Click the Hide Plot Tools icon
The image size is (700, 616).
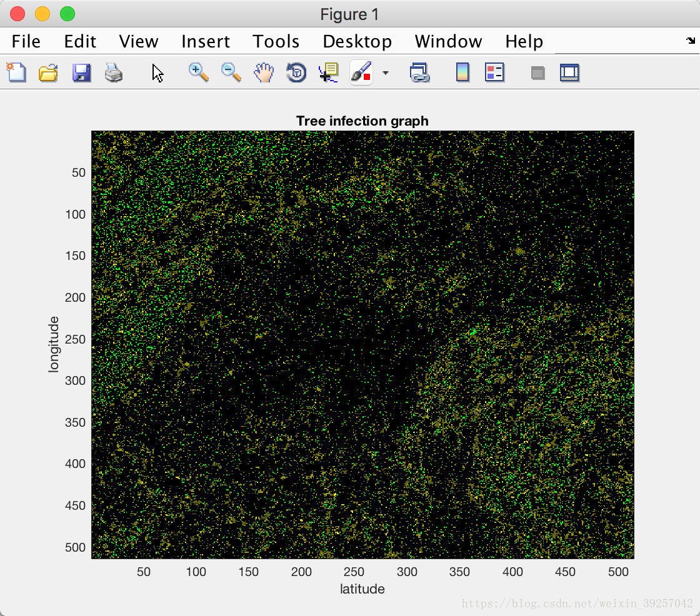point(538,72)
